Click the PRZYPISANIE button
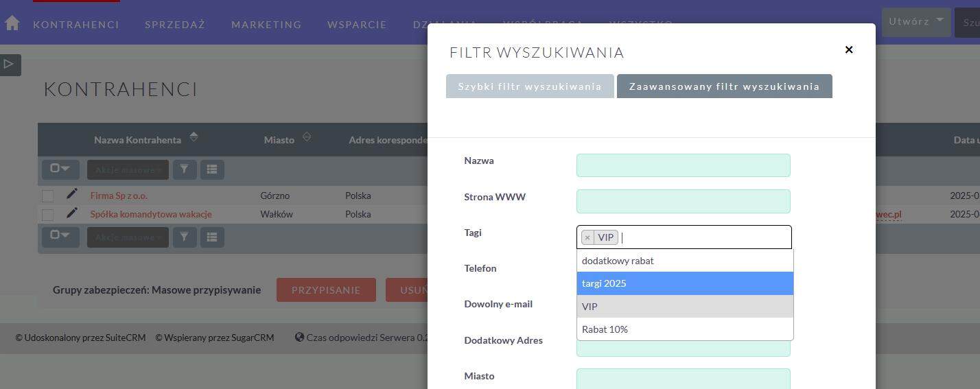Image resolution: width=980 pixels, height=389 pixels. [326, 290]
